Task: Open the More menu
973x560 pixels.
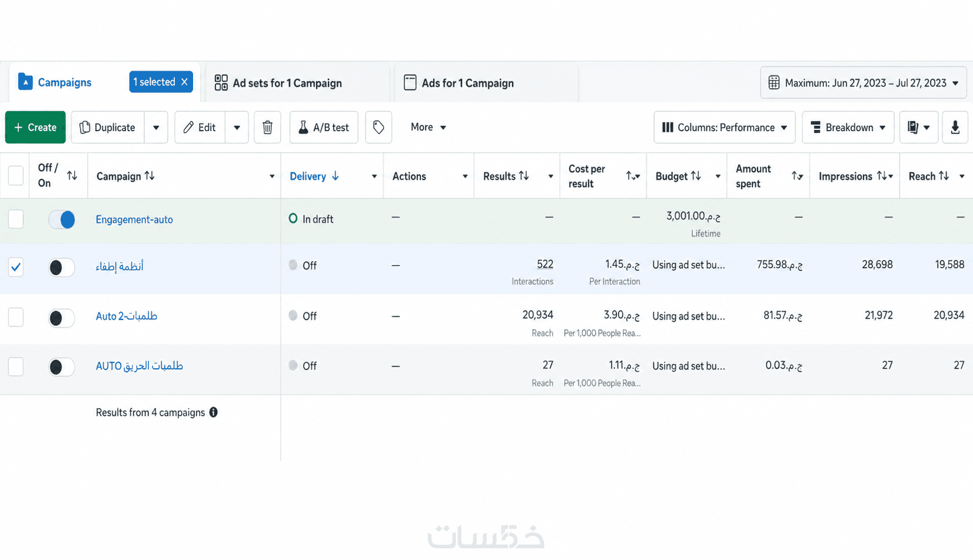Action: 429,127
